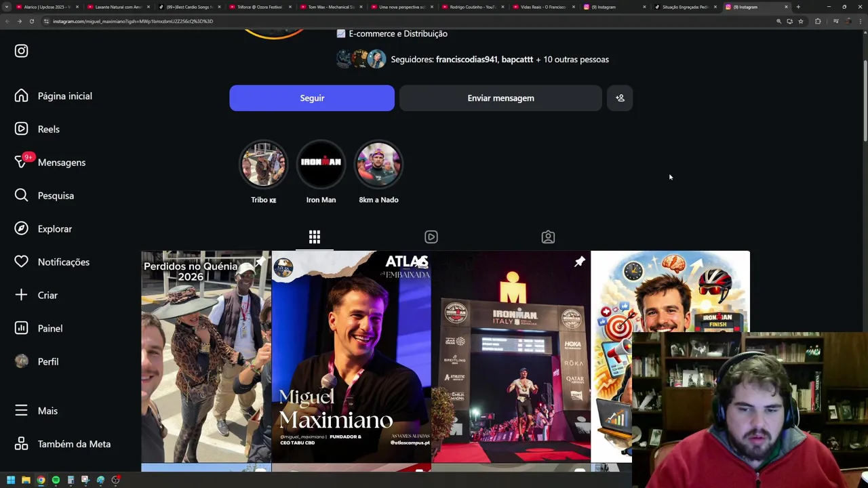Bookmark this page with star icon
This screenshot has height=488, width=868.
pos(801,21)
